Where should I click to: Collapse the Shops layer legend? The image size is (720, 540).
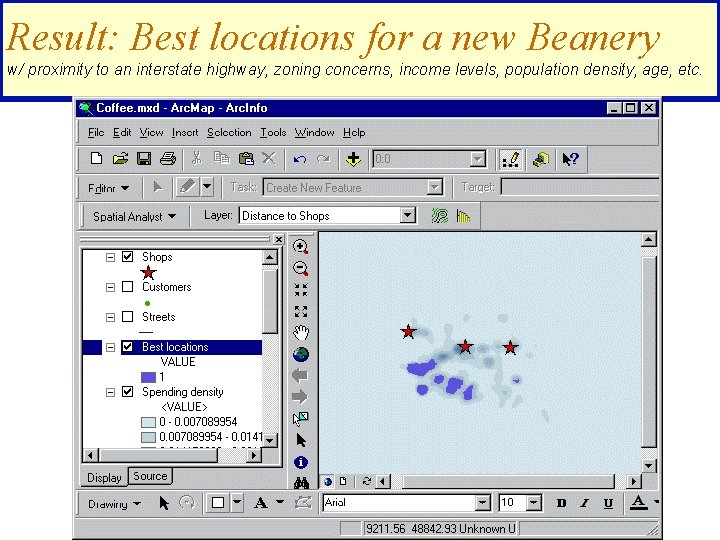(110, 257)
